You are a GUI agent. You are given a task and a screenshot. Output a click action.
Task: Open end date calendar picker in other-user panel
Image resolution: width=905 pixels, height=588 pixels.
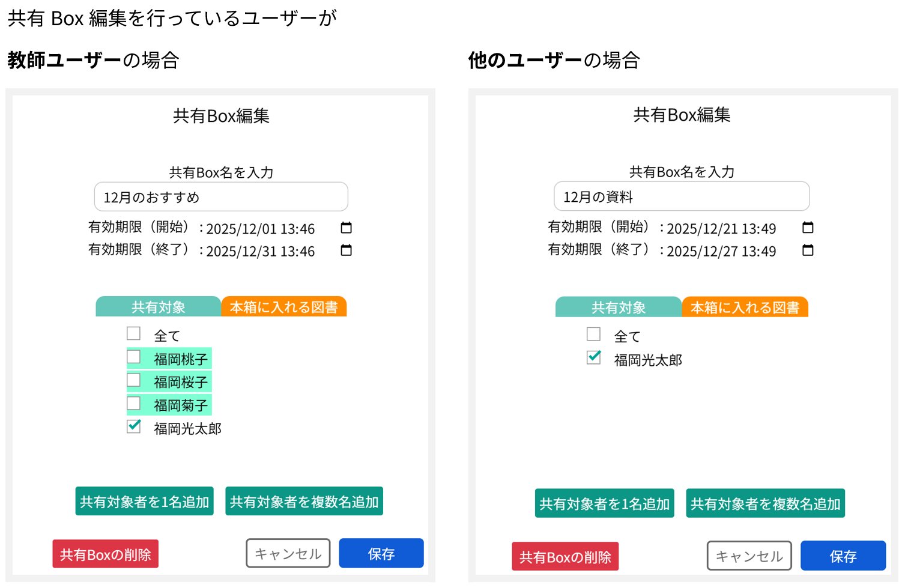tap(808, 250)
